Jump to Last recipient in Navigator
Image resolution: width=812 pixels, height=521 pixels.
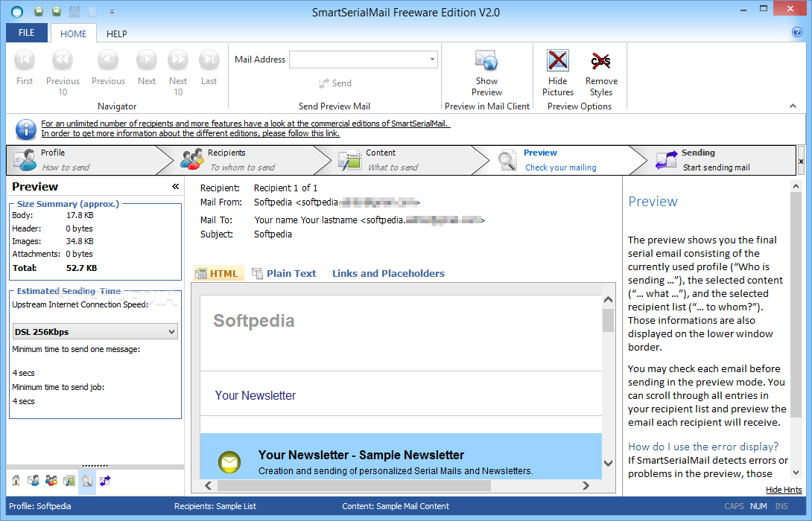[x=209, y=68]
